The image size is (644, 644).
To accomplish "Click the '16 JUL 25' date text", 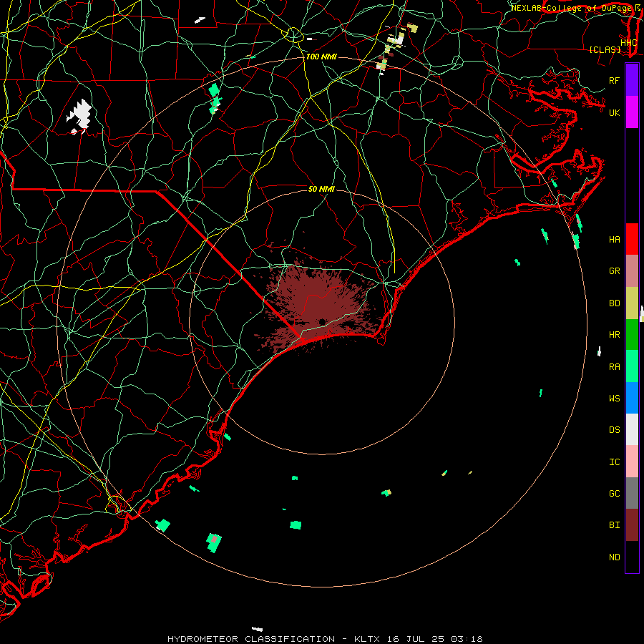I will click(416, 639).
